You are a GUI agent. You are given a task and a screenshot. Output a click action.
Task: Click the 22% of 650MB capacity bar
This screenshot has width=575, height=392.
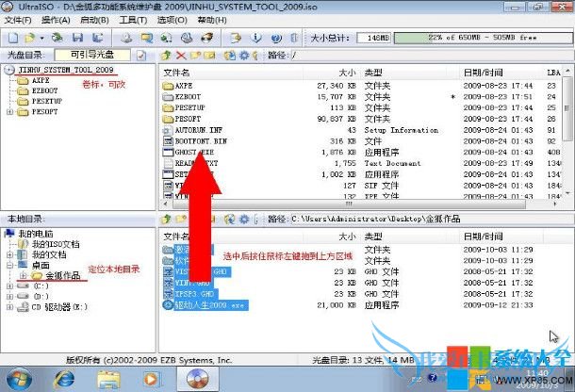tap(483, 38)
